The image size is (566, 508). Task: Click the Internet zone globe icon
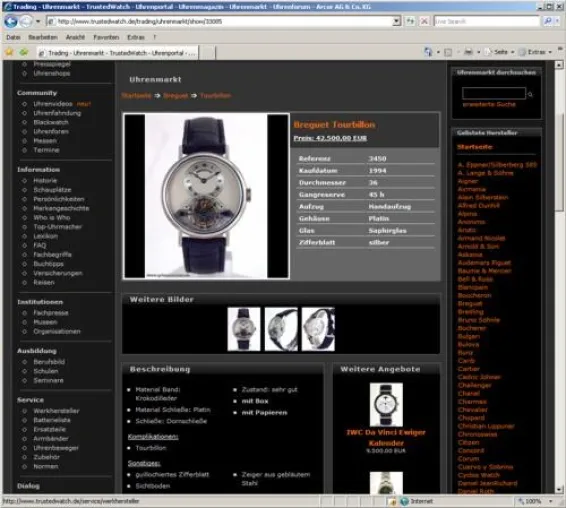pos(404,501)
